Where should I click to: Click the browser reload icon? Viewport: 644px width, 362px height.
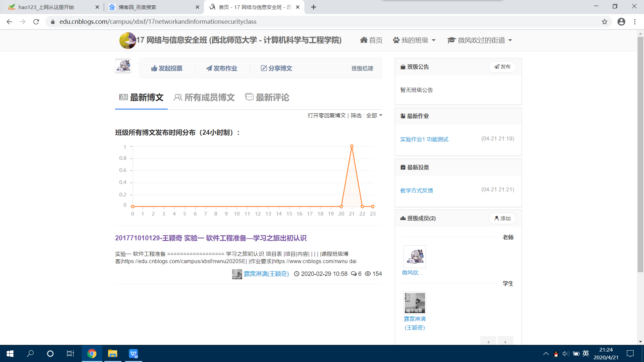(36, 22)
